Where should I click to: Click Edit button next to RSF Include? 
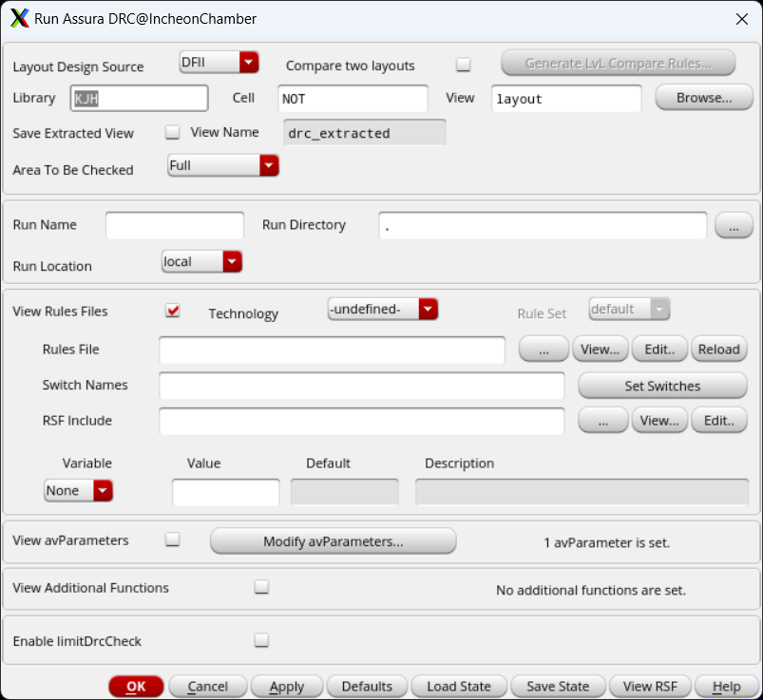click(x=718, y=421)
